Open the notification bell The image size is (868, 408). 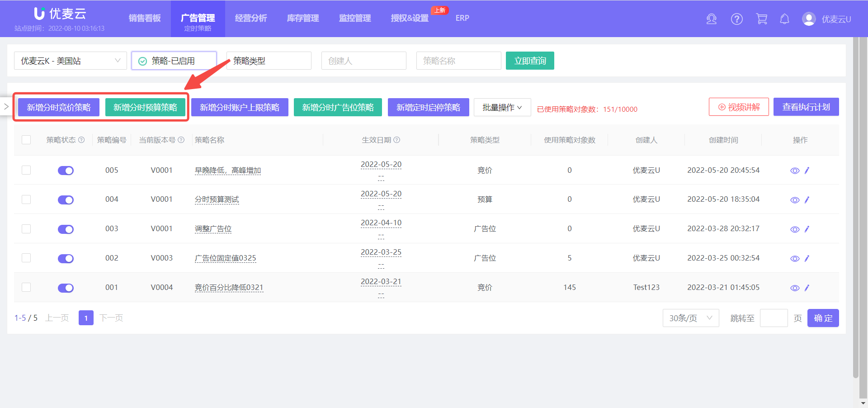click(x=784, y=19)
